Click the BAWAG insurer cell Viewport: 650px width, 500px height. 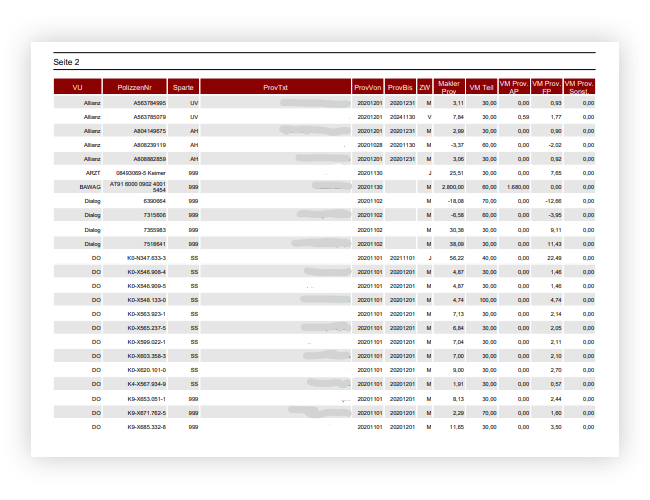pos(90,187)
